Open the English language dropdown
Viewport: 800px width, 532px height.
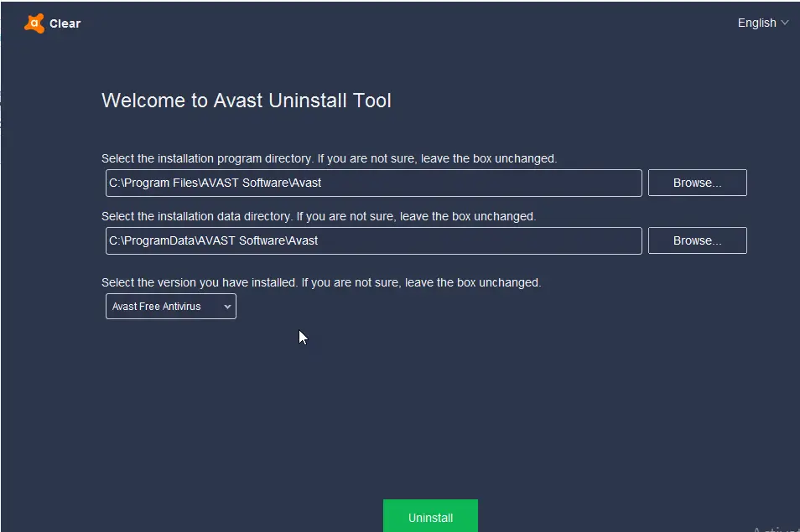pos(763,23)
